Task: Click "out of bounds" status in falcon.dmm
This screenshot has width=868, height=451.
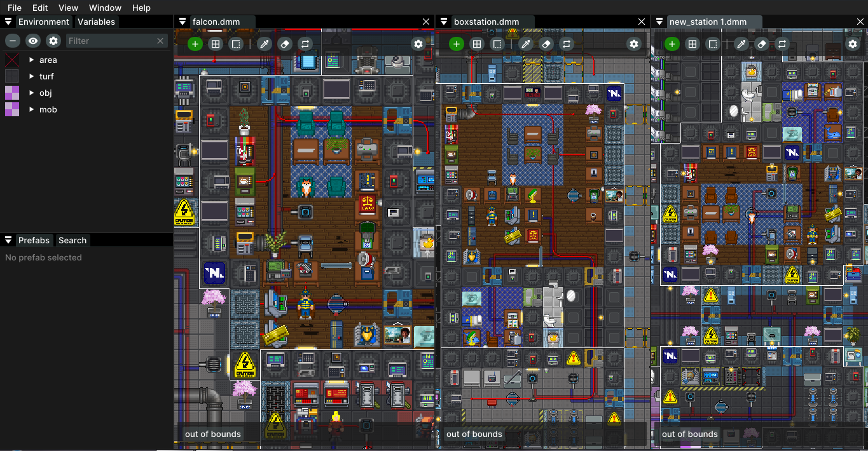Action: pyautogui.click(x=213, y=434)
